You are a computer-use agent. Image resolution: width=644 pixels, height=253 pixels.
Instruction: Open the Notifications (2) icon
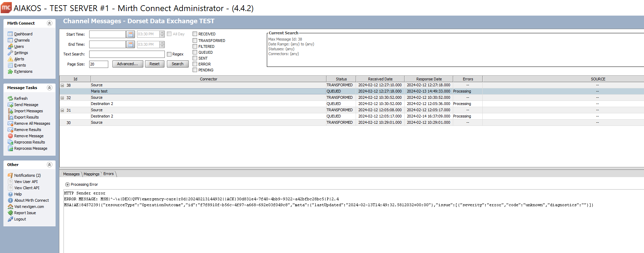[x=10, y=175]
